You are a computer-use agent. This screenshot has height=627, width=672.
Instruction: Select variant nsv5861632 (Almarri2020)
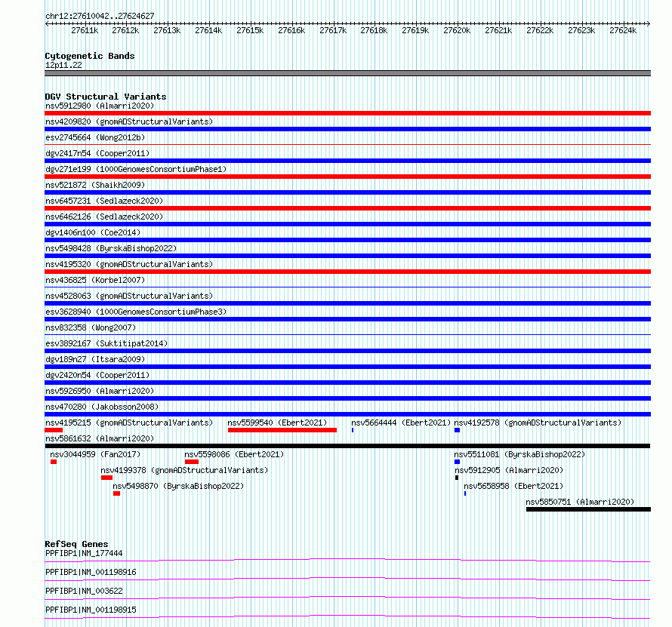click(100, 438)
